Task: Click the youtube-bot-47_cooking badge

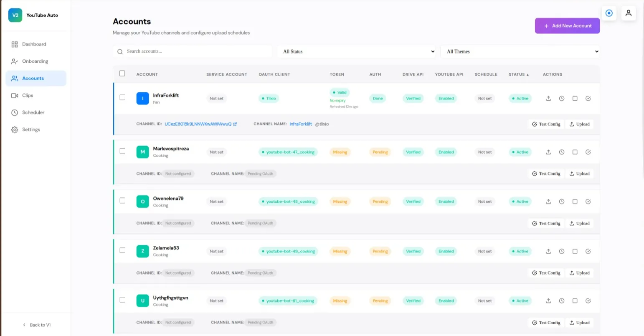Action: 288,152
